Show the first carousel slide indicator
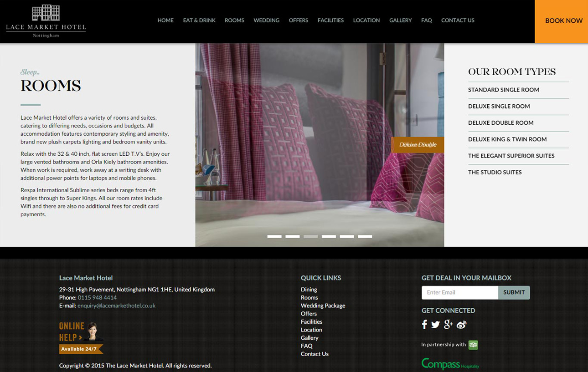Image resolution: width=588 pixels, height=372 pixels. tap(274, 236)
